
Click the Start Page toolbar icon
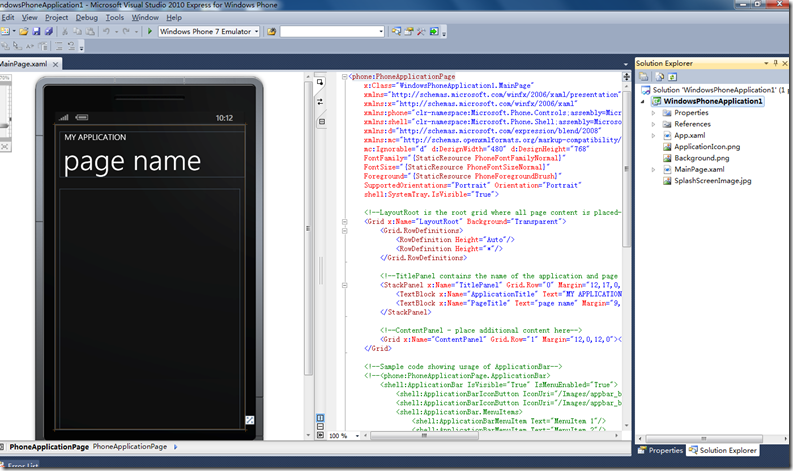(434, 31)
